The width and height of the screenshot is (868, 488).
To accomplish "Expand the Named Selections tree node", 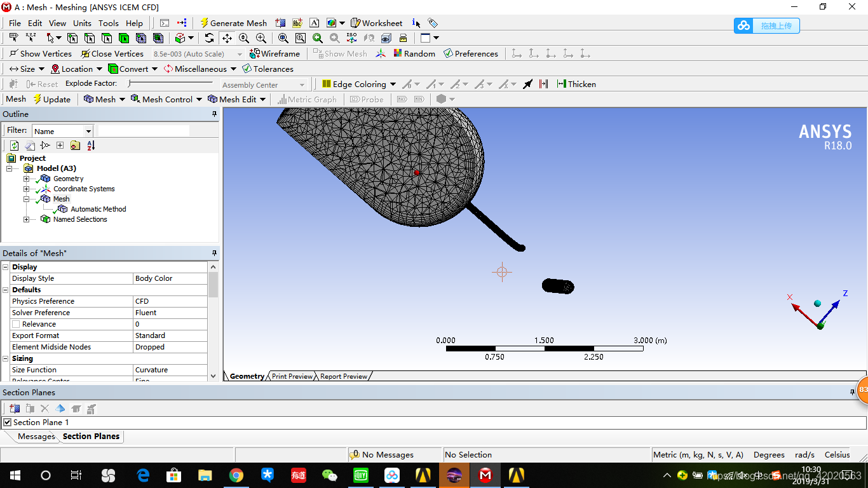I will pos(26,219).
